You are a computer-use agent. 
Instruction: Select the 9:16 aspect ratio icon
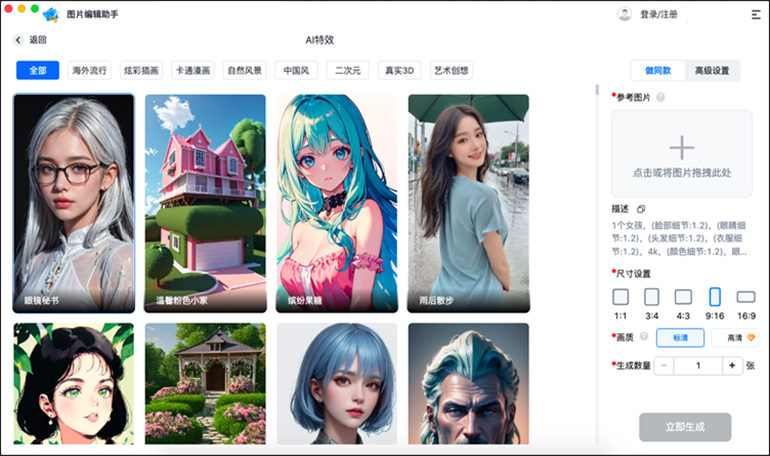pos(715,297)
